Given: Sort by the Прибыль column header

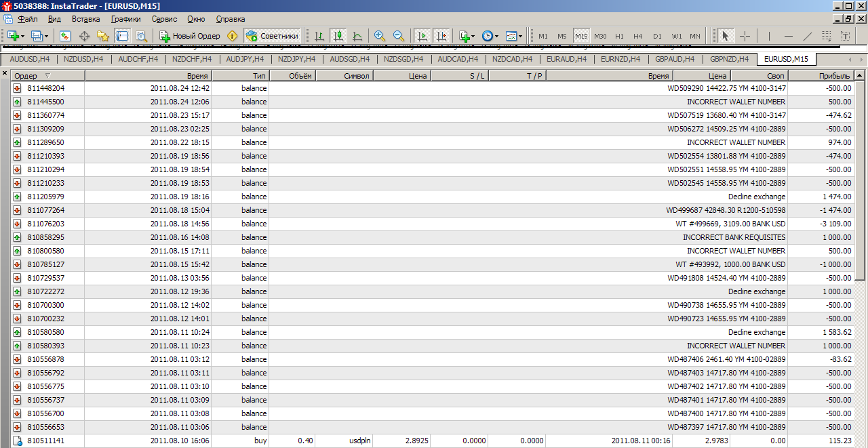Looking at the screenshot, I should tap(821, 76).
